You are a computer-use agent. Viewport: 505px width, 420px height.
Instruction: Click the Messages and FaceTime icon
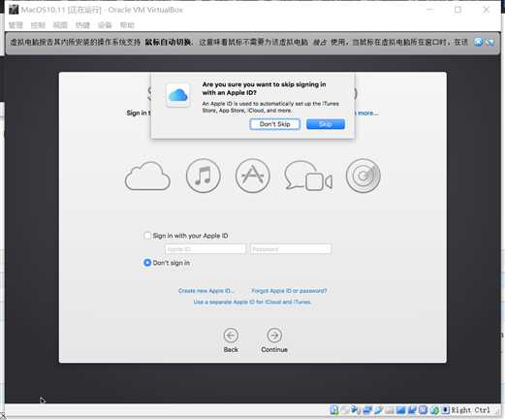tap(308, 176)
